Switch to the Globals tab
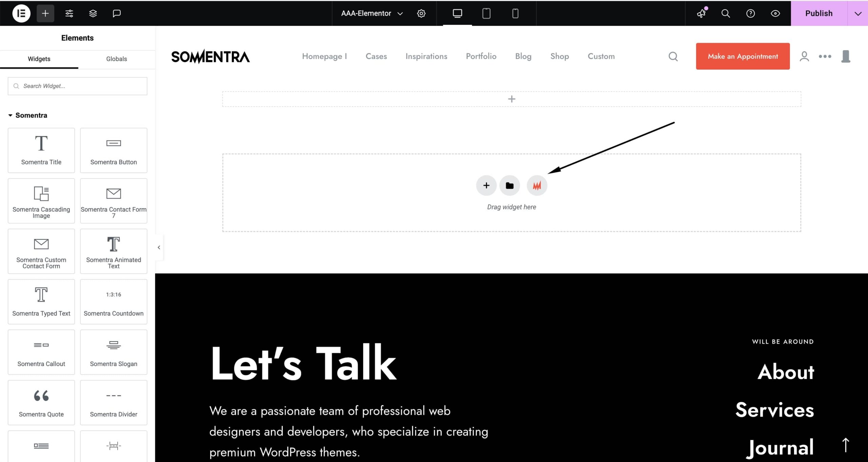This screenshot has height=462, width=868. click(116, 59)
